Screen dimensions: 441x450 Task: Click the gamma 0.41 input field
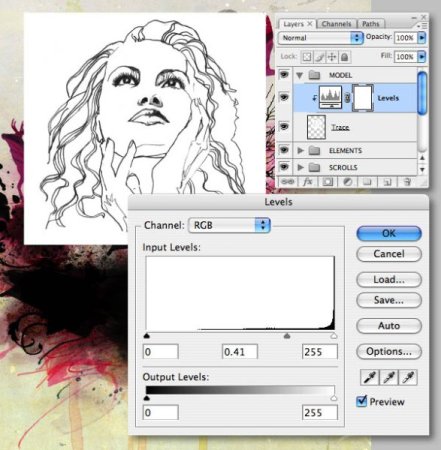[x=240, y=352]
